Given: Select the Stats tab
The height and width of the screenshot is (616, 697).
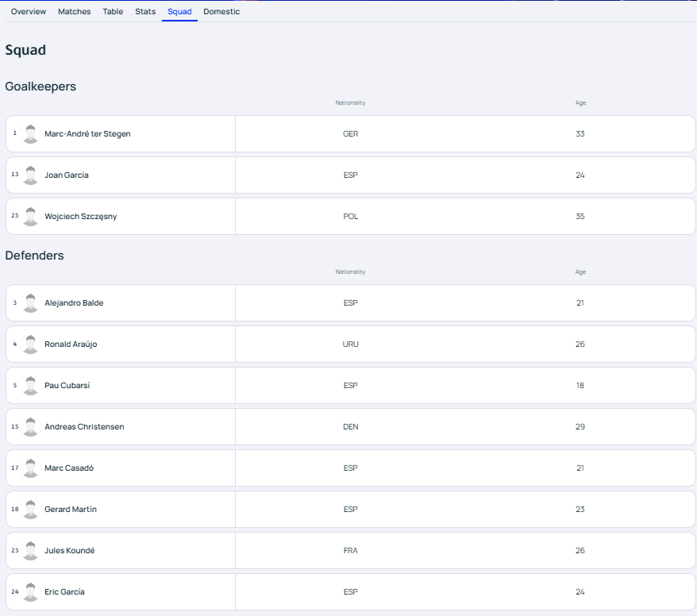Looking at the screenshot, I should pos(145,12).
